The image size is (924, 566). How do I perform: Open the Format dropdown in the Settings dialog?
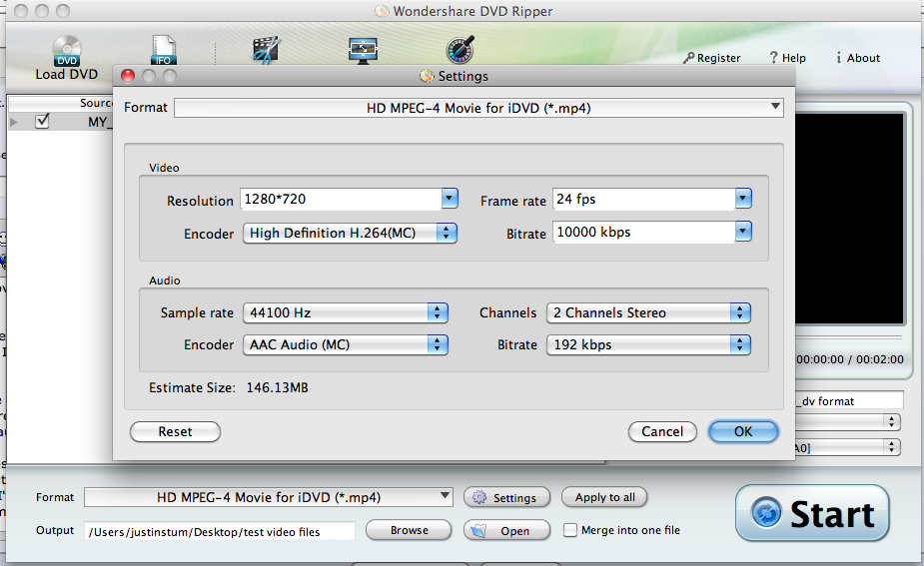(478, 108)
